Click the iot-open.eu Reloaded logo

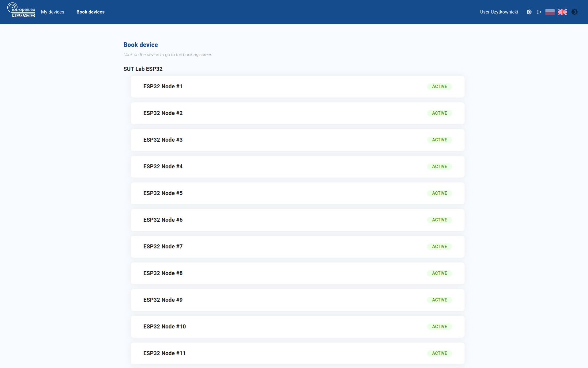point(21,10)
